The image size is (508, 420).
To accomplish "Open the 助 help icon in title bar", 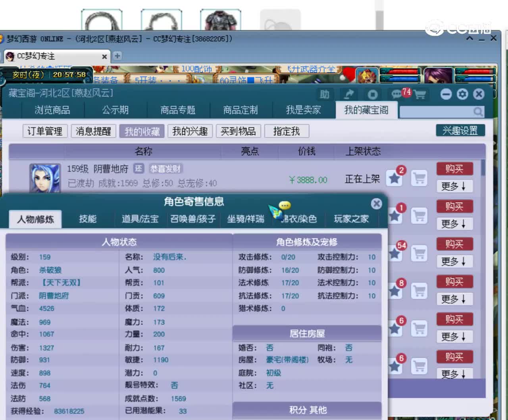I will (x=325, y=94).
